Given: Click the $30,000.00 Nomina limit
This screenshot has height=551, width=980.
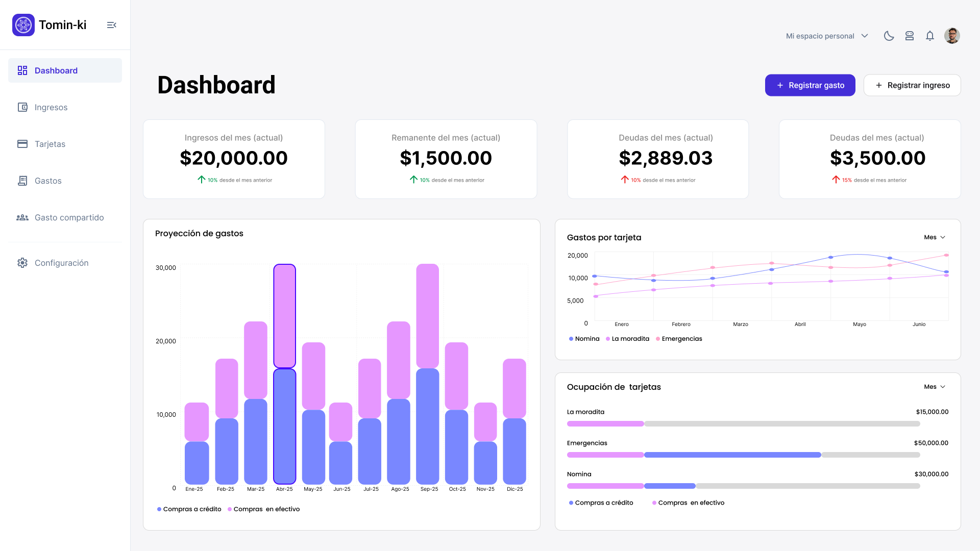Looking at the screenshot, I should point(932,474).
